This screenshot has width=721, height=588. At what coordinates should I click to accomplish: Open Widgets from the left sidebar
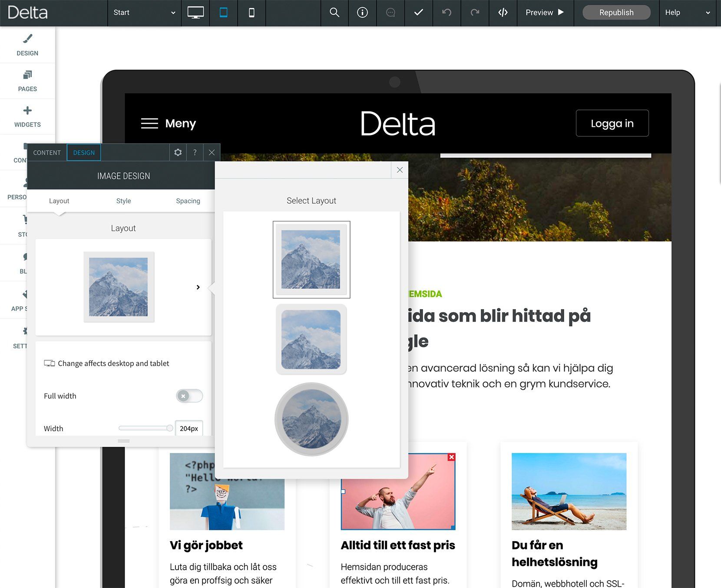(x=27, y=117)
